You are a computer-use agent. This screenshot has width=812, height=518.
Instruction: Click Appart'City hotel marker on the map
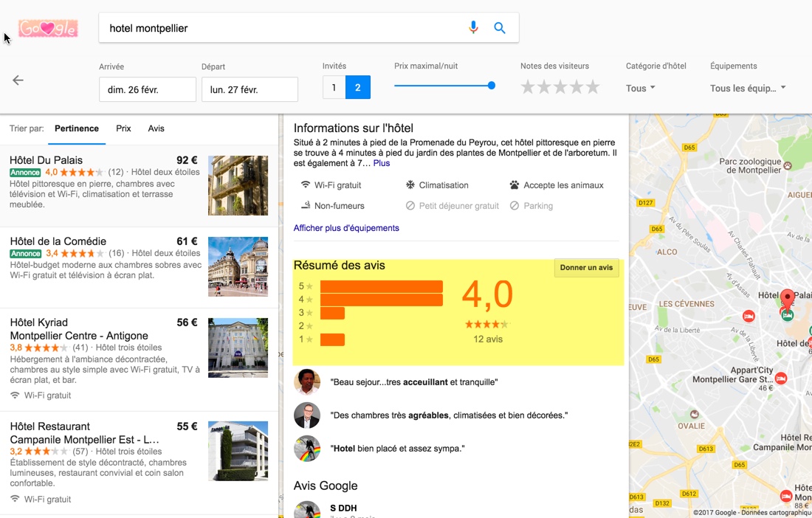tap(781, 379)
